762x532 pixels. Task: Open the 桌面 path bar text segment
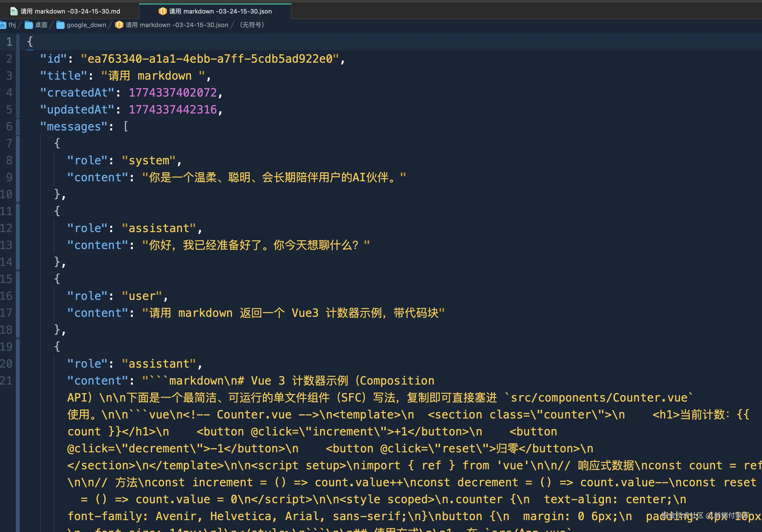pyautogui.click(x=41, y=25)
